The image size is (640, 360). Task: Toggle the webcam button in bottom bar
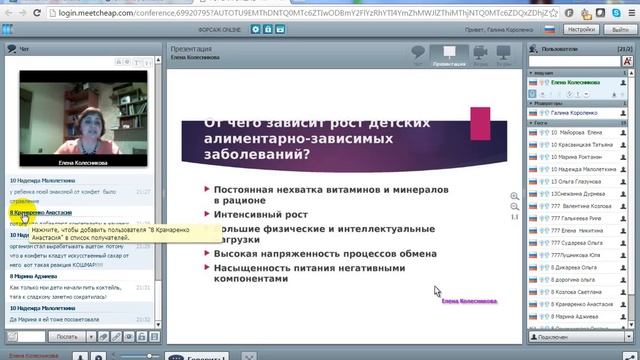pos(98,356)
